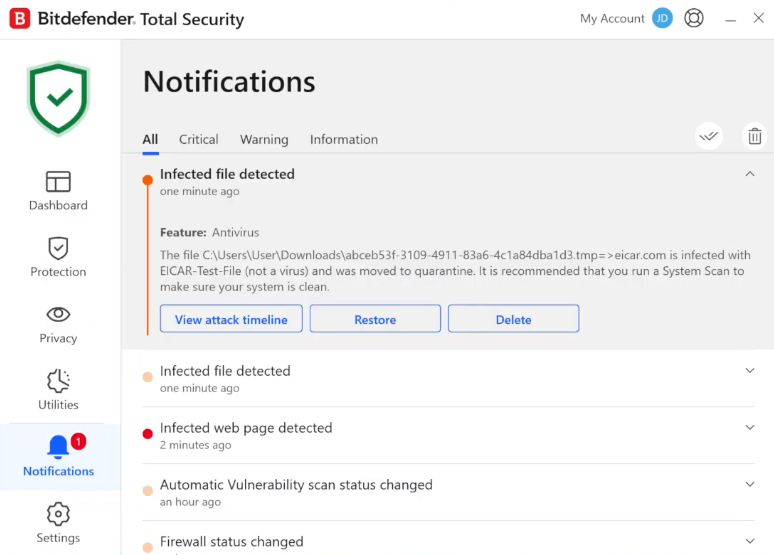Screen dimensions: 774x555
Task: Open the Privacy eye icon
Action: [x=58, y=314]
